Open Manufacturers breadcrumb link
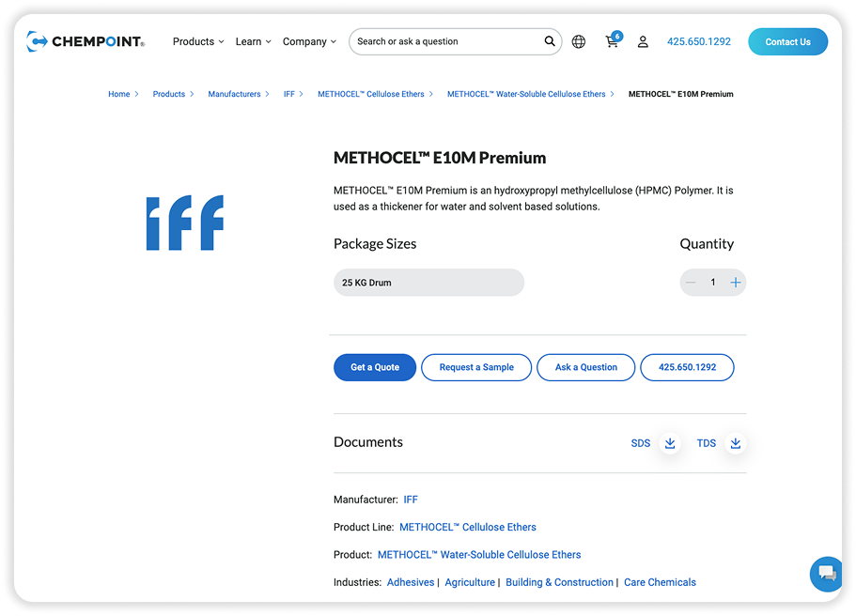 pyautogui.click(x=234, y=94)
